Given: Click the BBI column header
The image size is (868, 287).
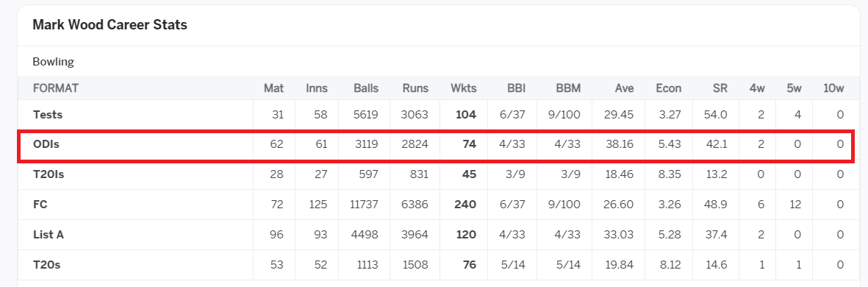Looking at the screenshot, I should point(516,88).
